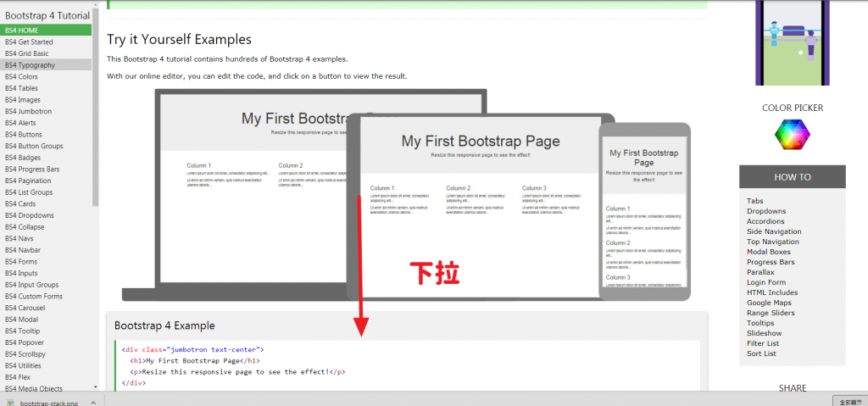This screenshot has height=406, width=868.
Task: Expand the bootstrap-stack.png download options chevron
Action: pyautogui.click(x=93, y=403)
